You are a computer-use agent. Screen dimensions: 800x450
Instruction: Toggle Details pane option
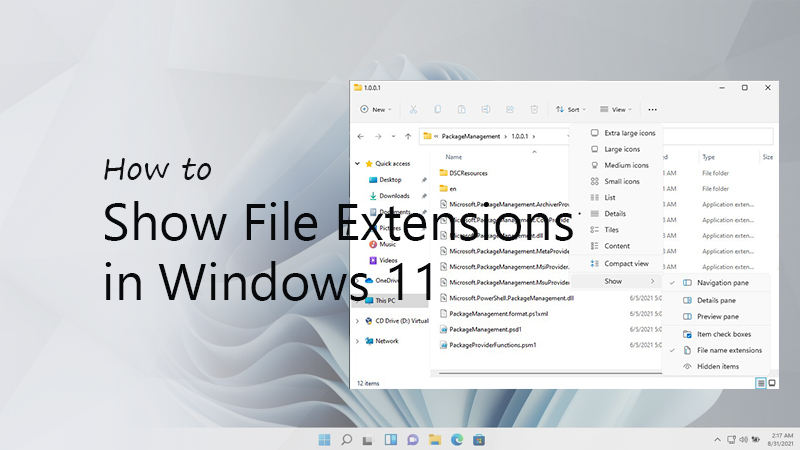coord(715,301)
